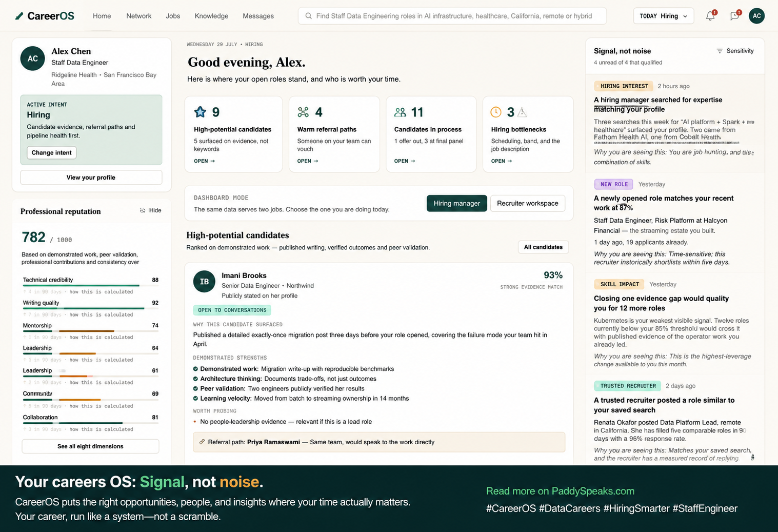This screenshot has height=532, width=778.
Task: Toggle Hide on Professional reputation panel
Action: [x=150, y=210]
